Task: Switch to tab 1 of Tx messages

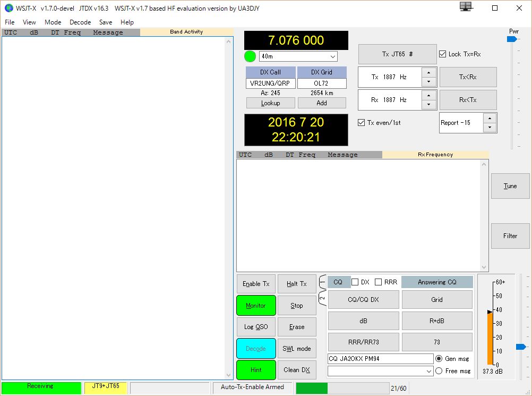Action: click(x=322, y=282)
